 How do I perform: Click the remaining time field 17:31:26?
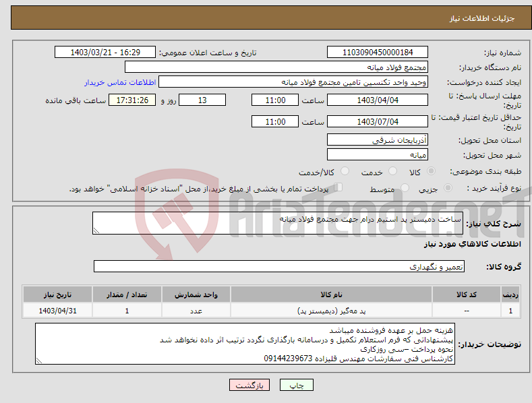[132, 100]
